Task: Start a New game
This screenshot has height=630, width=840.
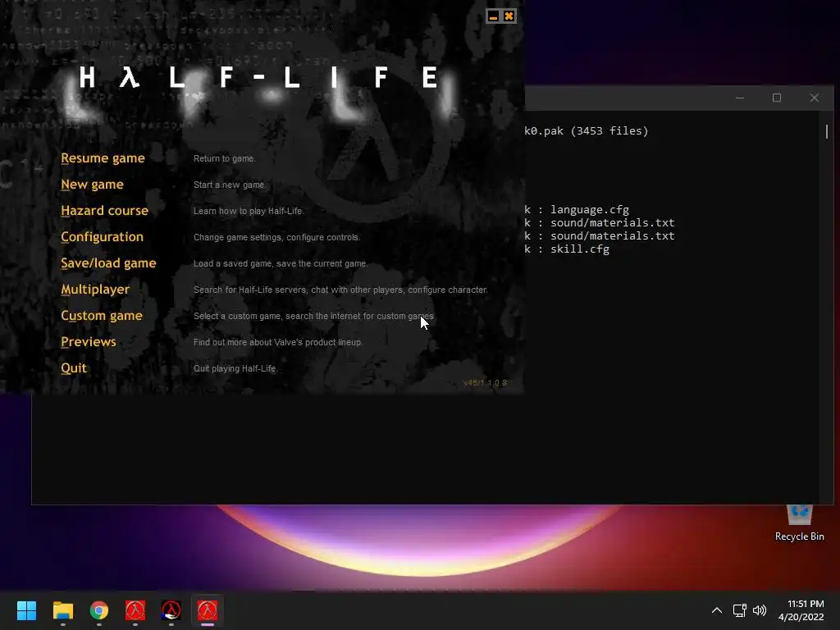Action: [92, 185]
